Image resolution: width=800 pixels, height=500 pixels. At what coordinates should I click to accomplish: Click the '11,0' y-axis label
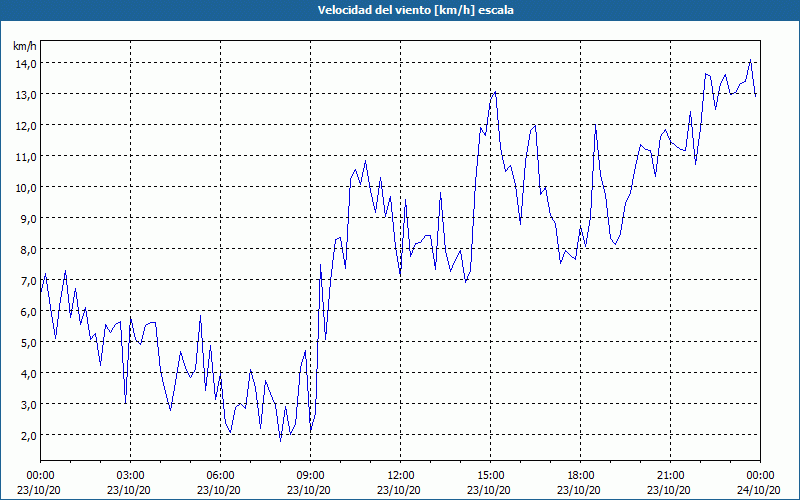tap(26, 157)
